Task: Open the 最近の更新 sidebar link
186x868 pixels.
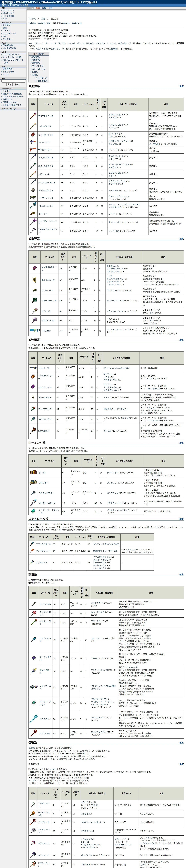Action: point(7,69)
